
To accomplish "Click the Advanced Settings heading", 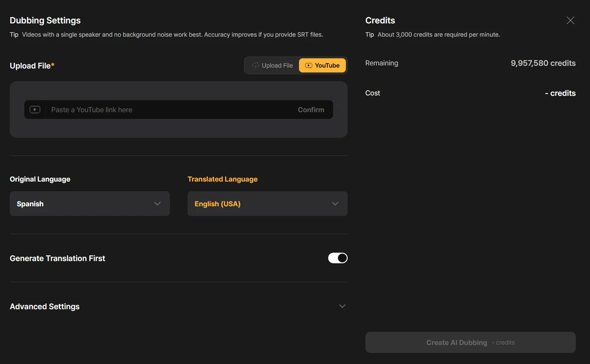I will pyautogui.click(x=45, y=307).
